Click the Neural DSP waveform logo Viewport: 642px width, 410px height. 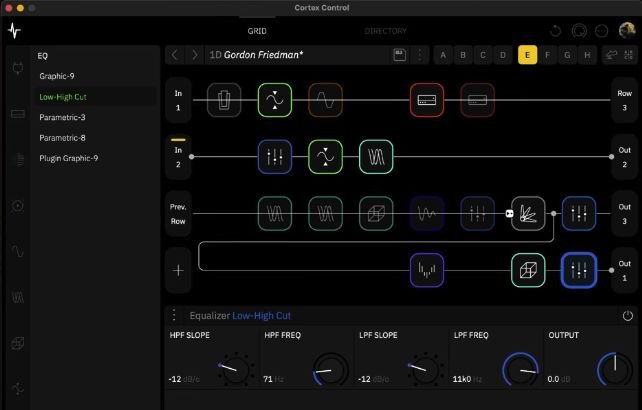(14, 31)
